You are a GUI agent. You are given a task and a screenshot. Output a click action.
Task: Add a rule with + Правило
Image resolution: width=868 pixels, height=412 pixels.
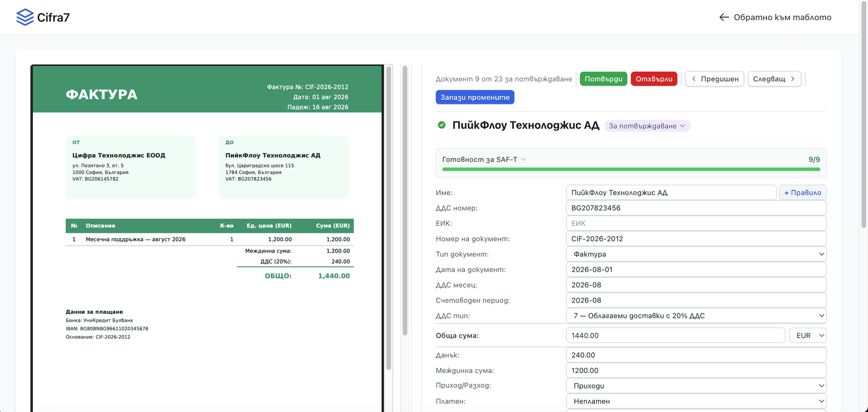[803, 192]
